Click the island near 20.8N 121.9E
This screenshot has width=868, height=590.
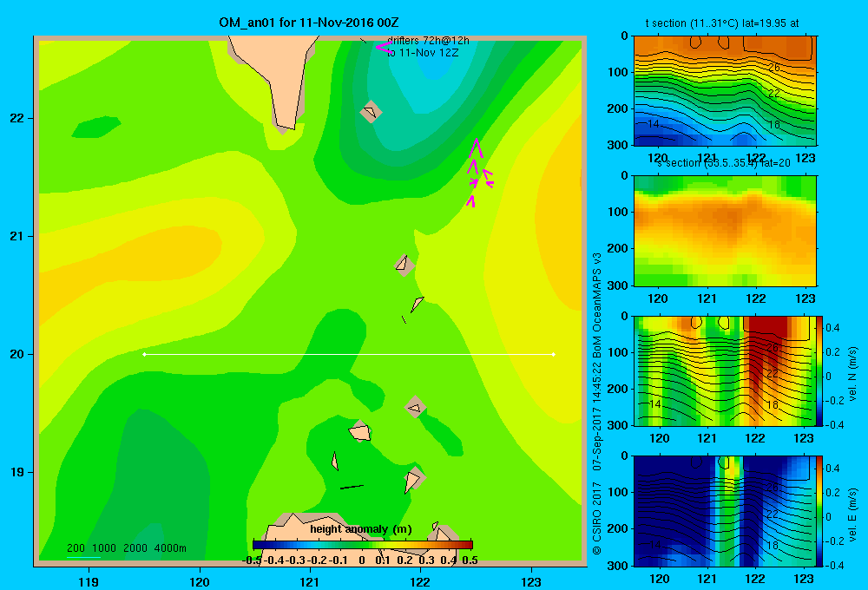(404, 265)
